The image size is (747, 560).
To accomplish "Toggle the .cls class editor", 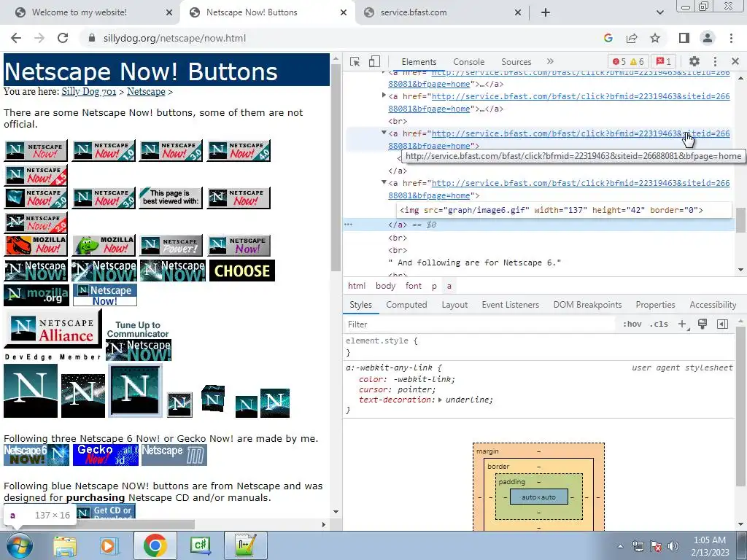I will [659, 324].
